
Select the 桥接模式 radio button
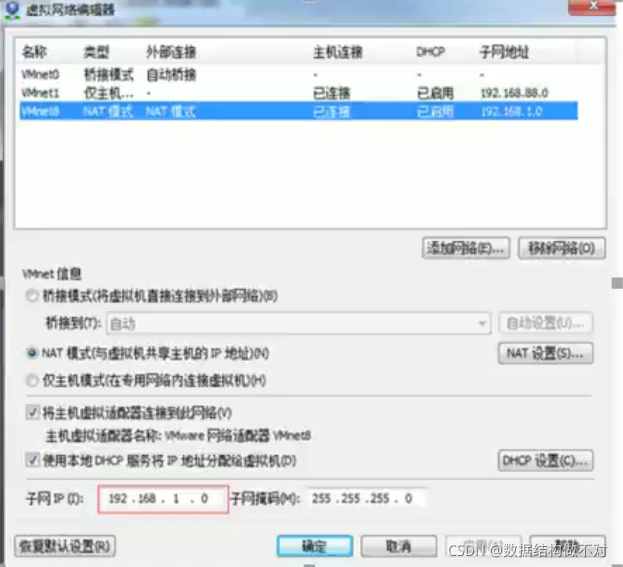32,296
